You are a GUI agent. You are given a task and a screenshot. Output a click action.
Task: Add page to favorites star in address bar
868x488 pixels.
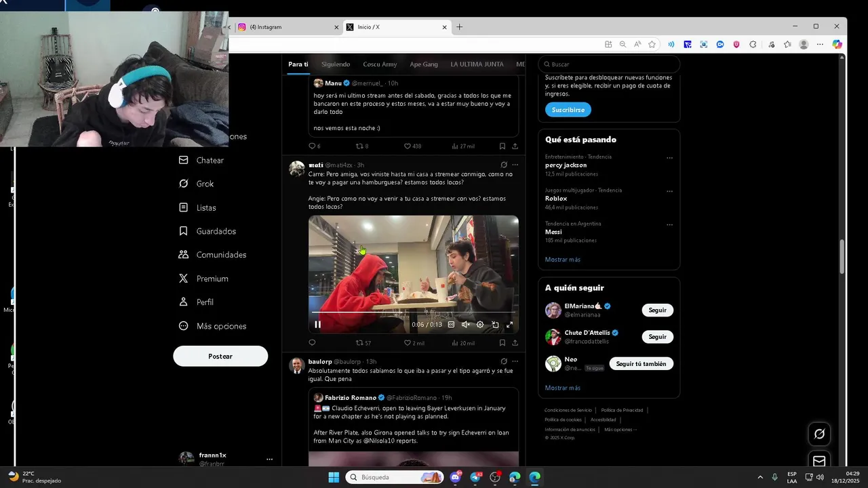pos(652,44)
